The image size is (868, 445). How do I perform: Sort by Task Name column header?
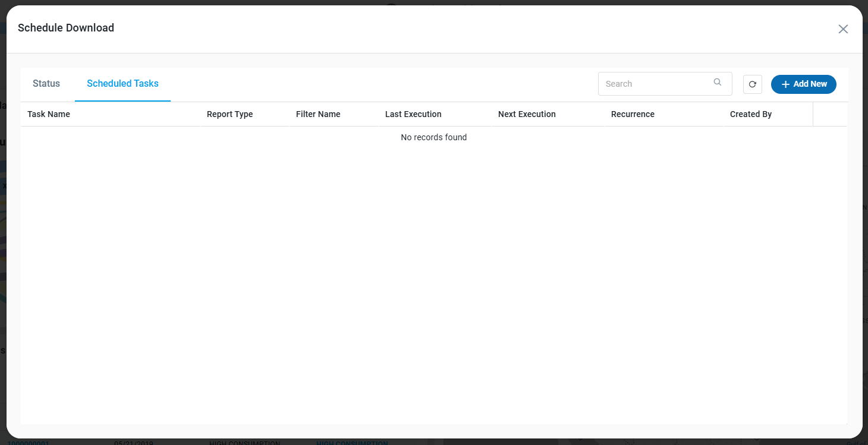pos(49,114)
